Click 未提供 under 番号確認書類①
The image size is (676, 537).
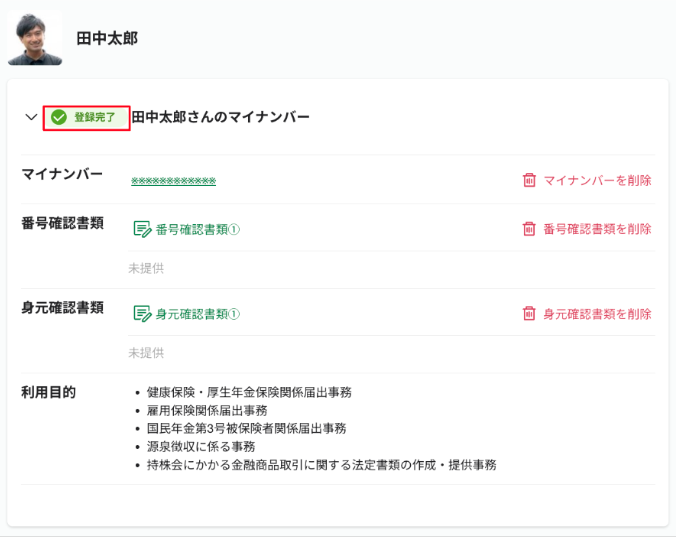[146, 268]
